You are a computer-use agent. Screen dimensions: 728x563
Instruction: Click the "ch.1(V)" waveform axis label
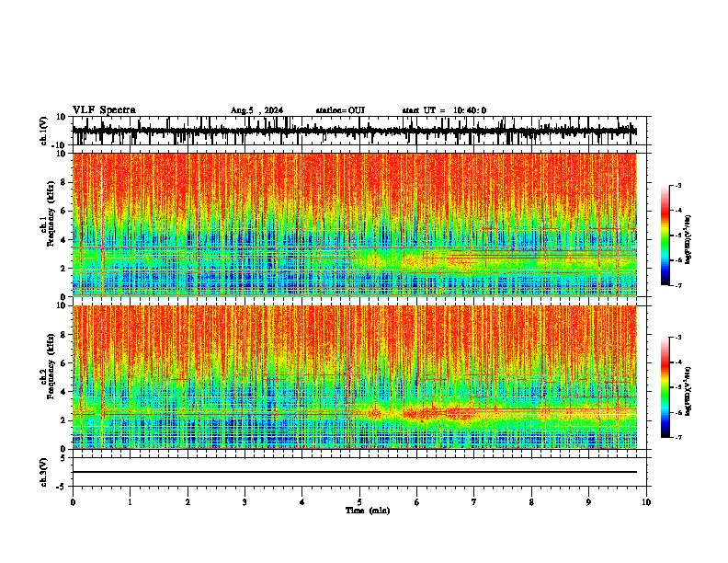coord(44,131)
